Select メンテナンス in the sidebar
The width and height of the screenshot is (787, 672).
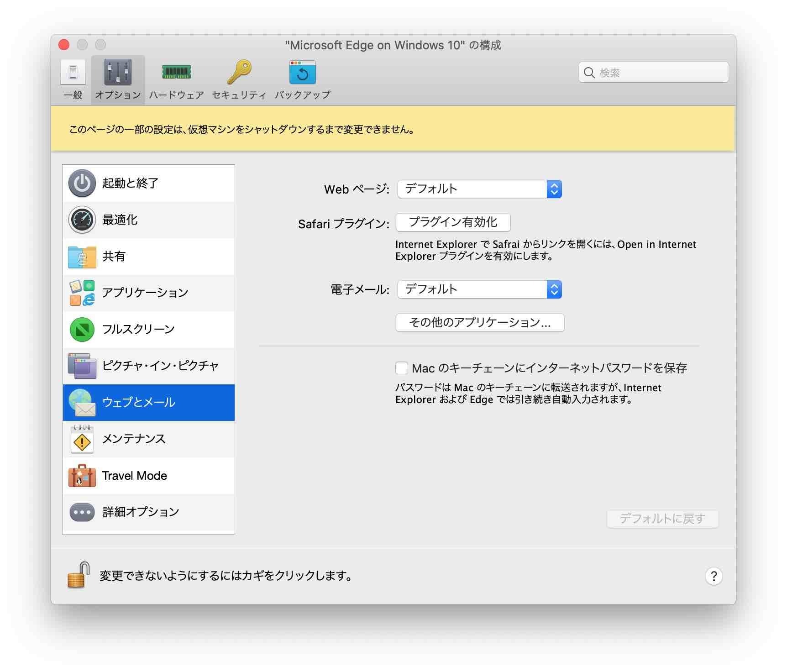click(x=149, y=439)
